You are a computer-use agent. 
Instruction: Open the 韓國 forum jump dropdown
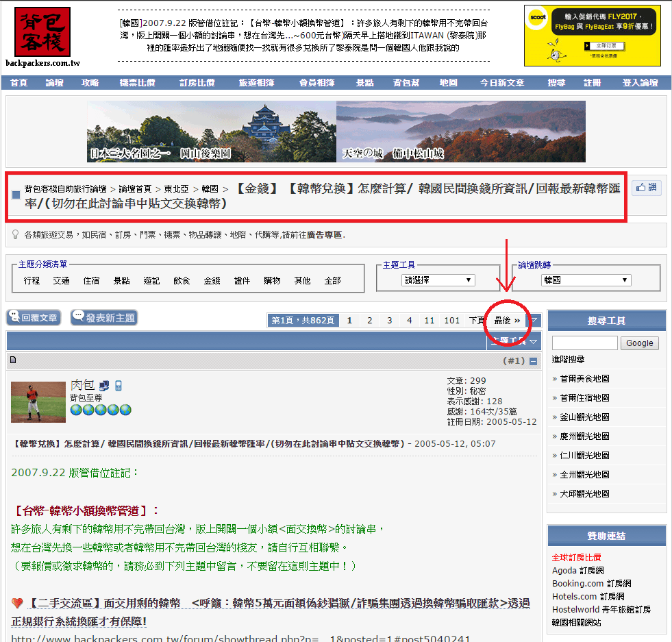point(586,280)
